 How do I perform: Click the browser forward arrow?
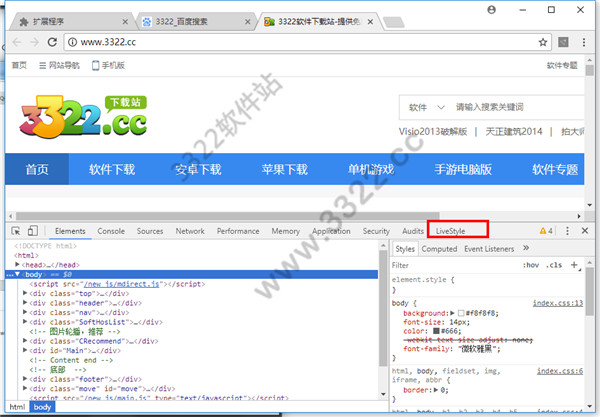(x=34, y=42)
